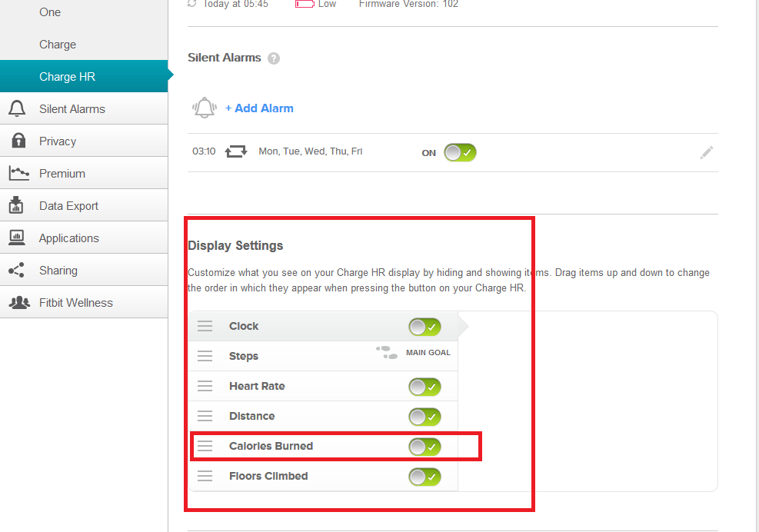Screen dimensions: 759x532
Task: Open Fitbit Wellness settings
Action: click(84, 302)
